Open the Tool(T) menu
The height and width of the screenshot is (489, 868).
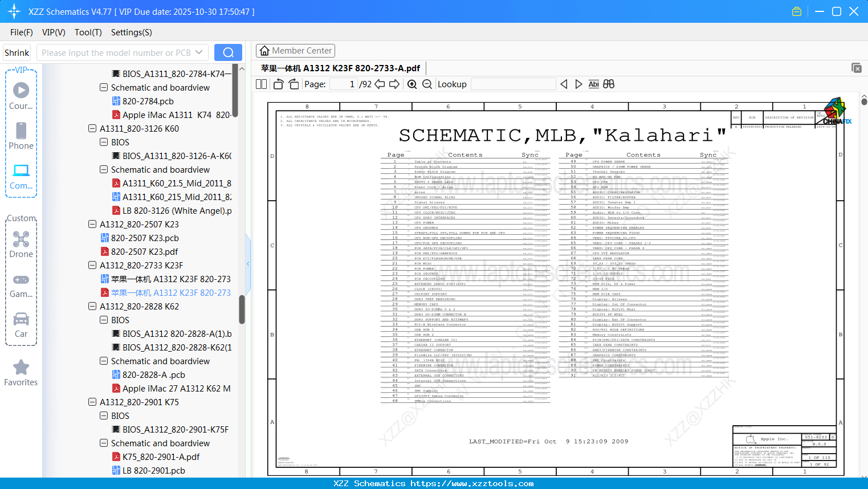(88, 32)
